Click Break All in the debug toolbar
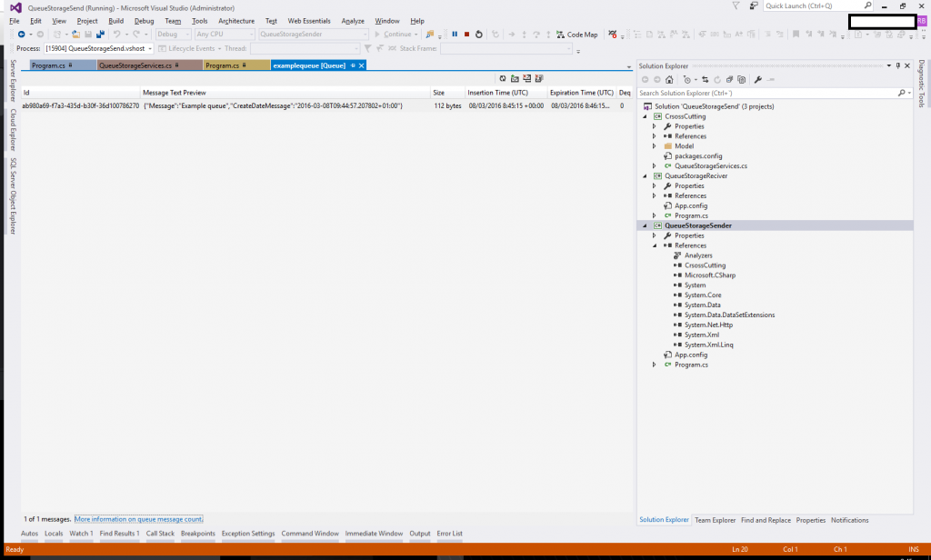Viewport: 931px width, 560px height. pos(455,34)
